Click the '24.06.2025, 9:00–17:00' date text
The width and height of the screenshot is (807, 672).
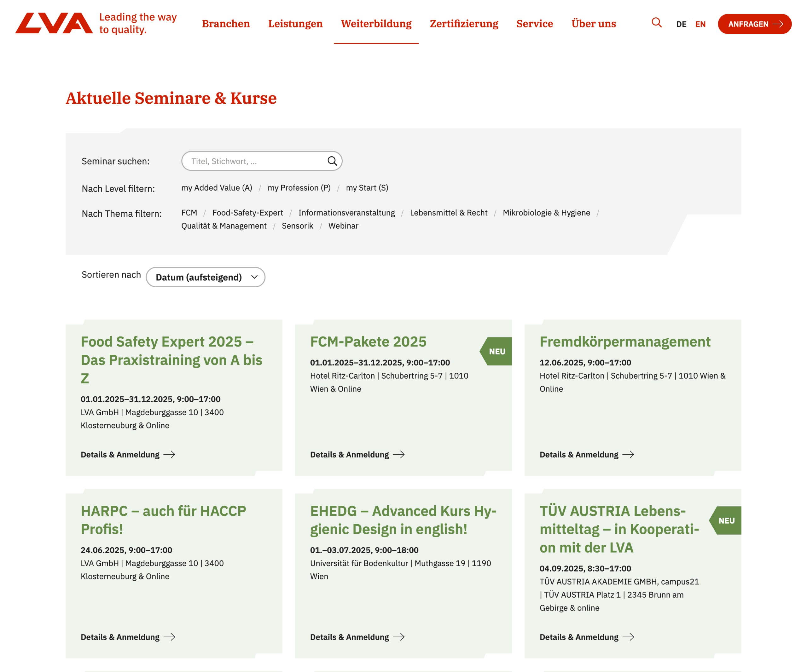[x=126, y=550]
